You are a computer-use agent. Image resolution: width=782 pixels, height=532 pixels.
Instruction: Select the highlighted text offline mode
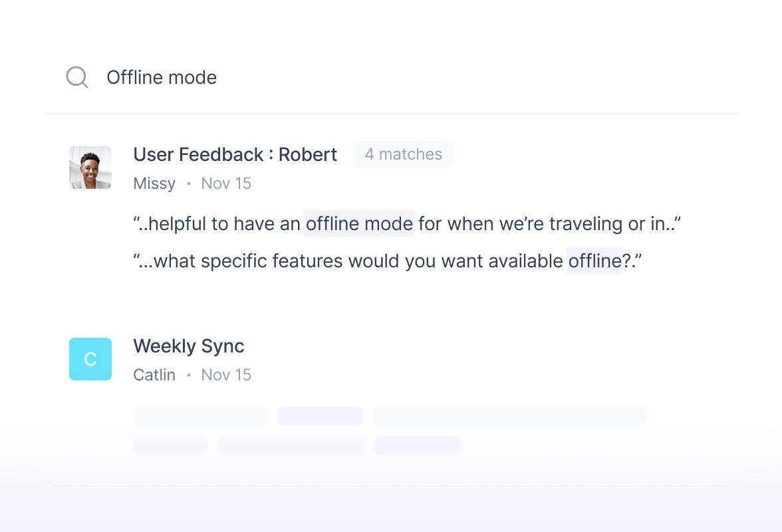[x=359, y=224]
